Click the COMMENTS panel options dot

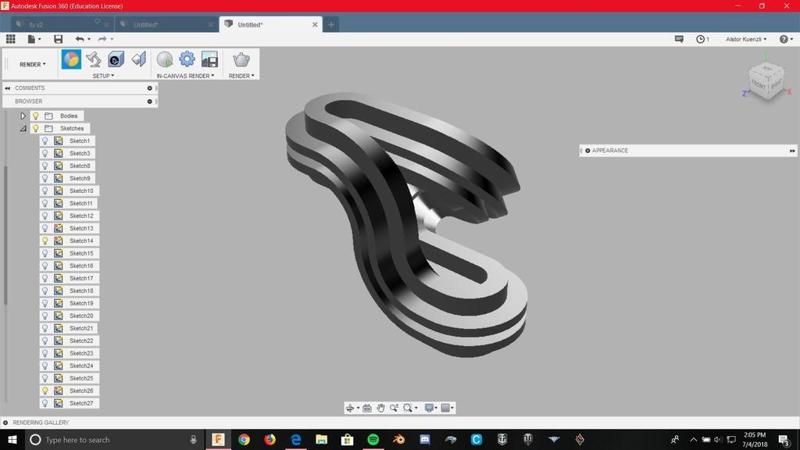[149, 88]
